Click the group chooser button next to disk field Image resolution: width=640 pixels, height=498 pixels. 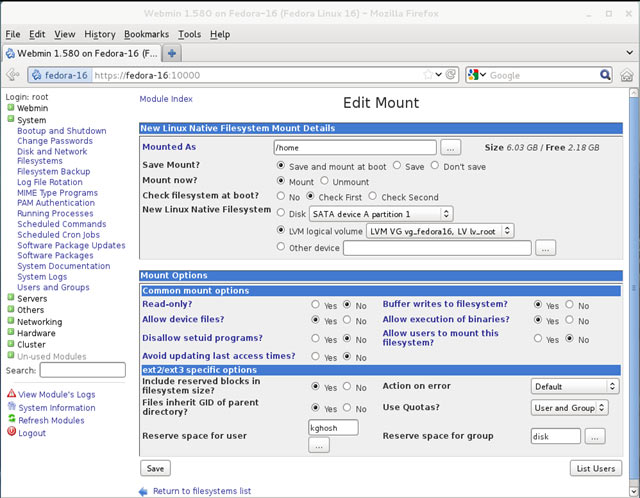point(595,436)
